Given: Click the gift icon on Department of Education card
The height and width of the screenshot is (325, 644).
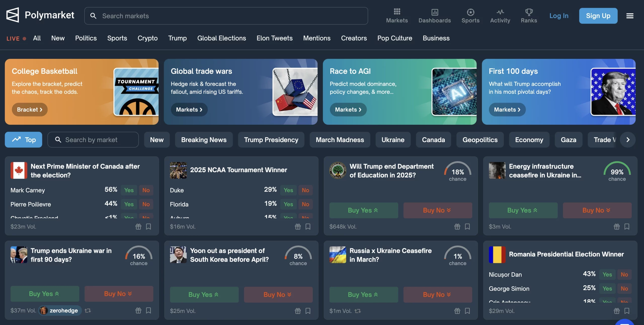Looking at the screenshot, I should coord(457,227).
